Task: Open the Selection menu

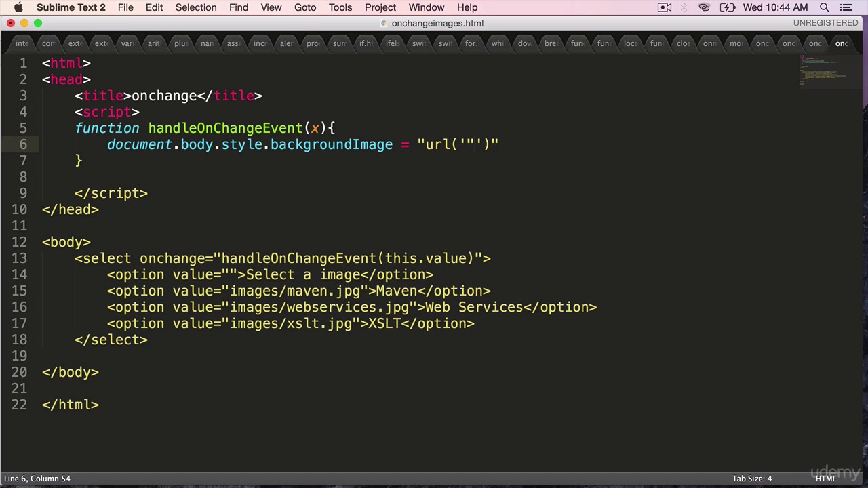Action: tap(196, 7)
